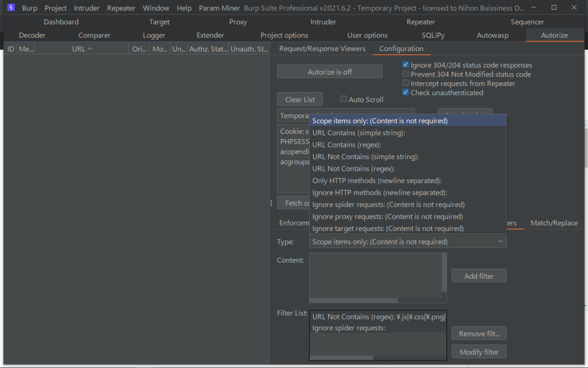Open the Type filter combo box
This screenshot has width=588, height=368.
point(408,241)
